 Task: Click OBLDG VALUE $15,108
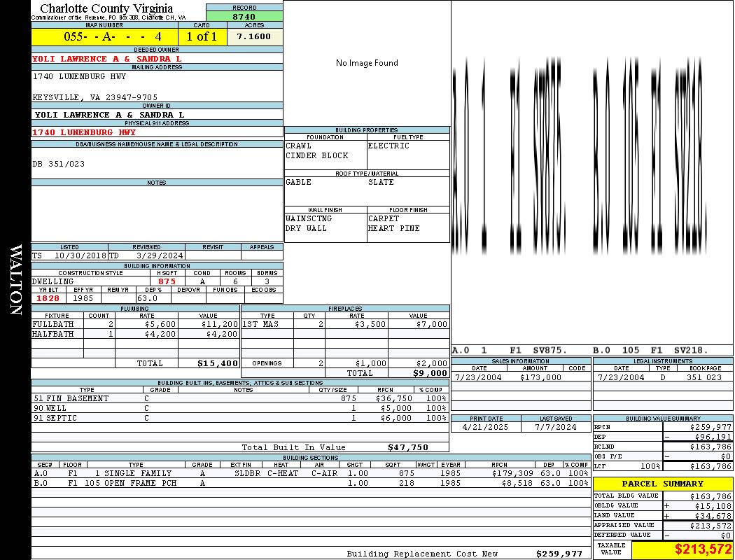click(713, 505)
